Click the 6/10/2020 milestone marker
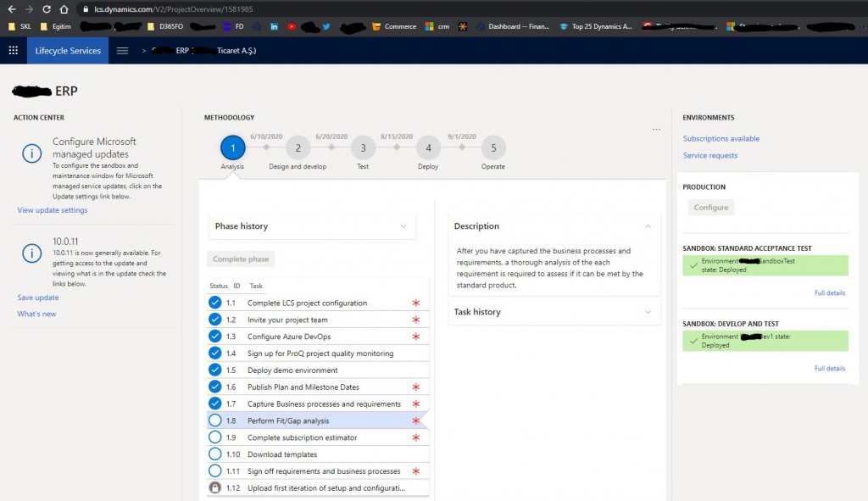This screenshot has width=868, height=501. pyautogui.click(x=266, y=148)
